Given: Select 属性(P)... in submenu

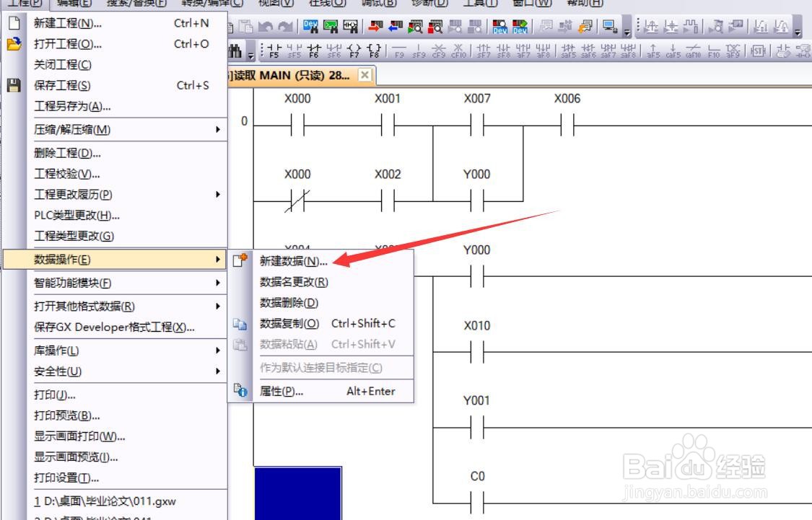Looking at the screenshot, I should [321, 391].
